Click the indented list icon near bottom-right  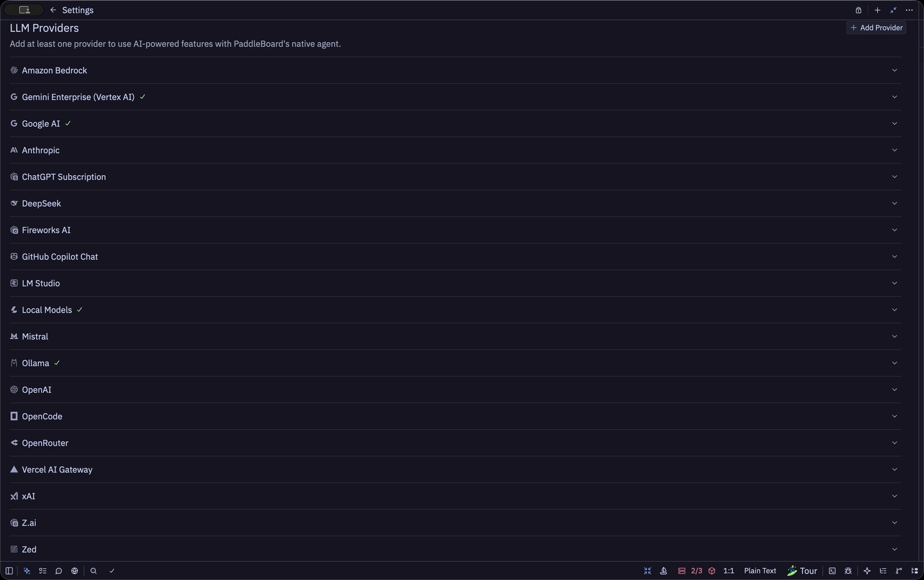[x=883, y=571]
